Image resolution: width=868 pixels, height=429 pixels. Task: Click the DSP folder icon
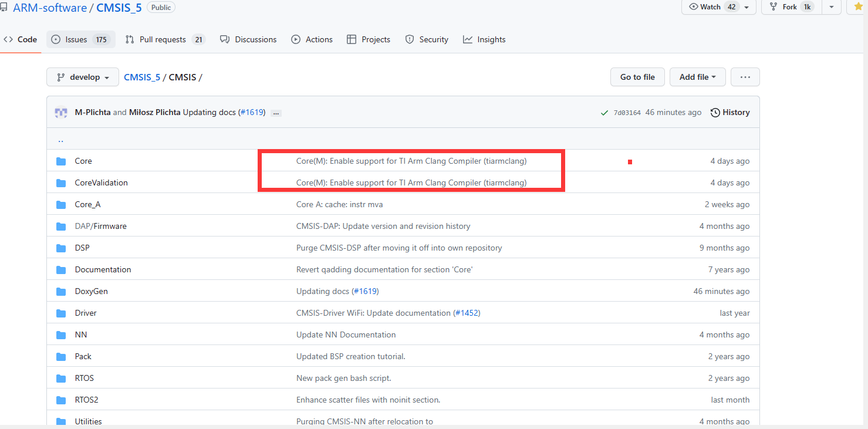(x=61, y=248)
